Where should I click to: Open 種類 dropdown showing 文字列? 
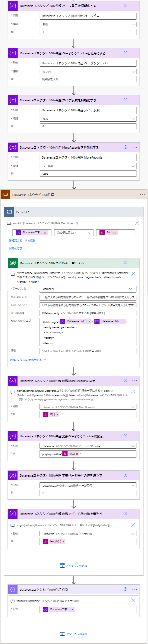[x=88, y=71]
